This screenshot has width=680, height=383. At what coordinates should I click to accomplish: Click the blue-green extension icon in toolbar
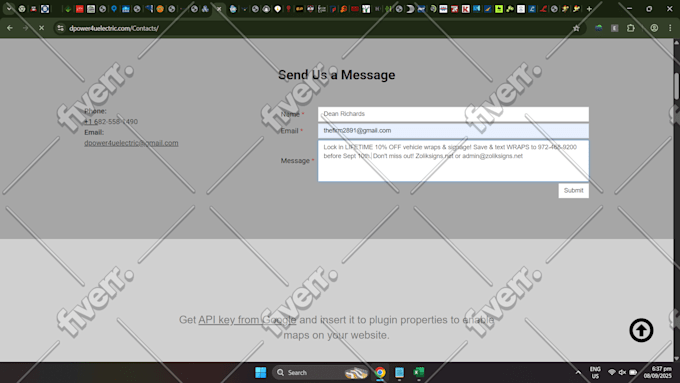pos(598,28)
